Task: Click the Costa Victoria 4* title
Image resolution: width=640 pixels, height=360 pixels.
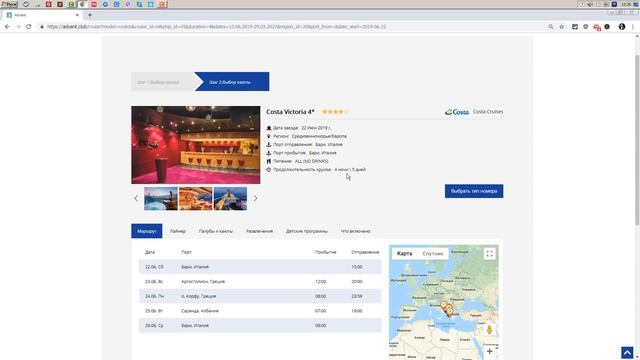Action: point(290,112)
